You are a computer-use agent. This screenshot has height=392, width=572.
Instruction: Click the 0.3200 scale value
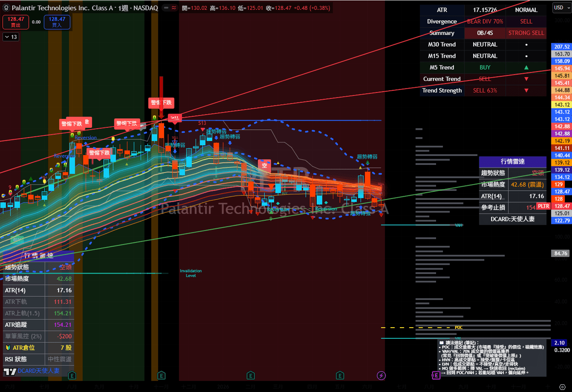tap(562, 350)
